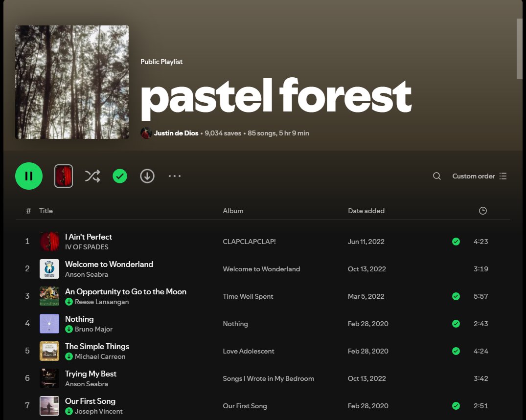Click Trying My Best cover thumbnail

[49, 378]
